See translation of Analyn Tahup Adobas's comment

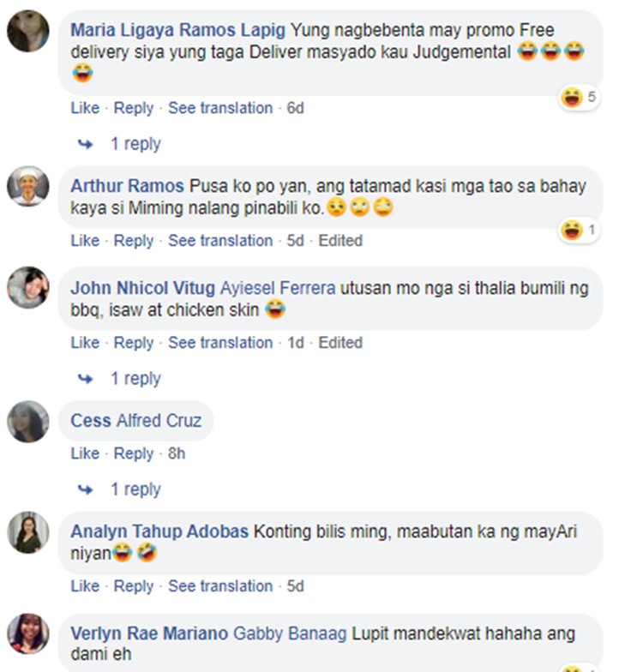pyautogui.click(x=220, y=586)
